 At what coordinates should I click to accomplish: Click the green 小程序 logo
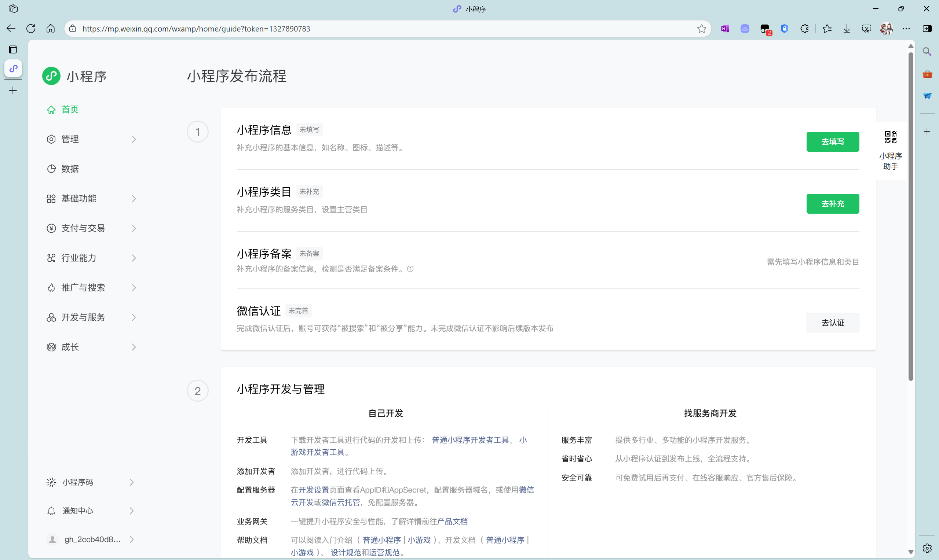[x=51, y=76]
